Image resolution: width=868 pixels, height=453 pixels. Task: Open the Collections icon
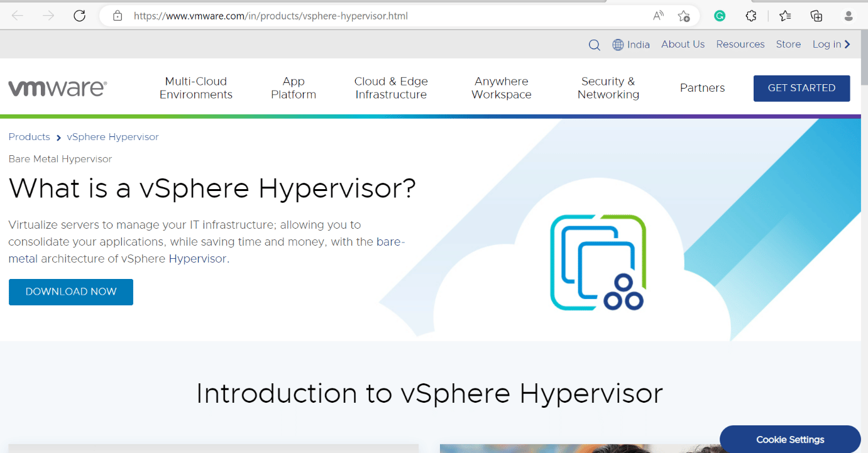click(816, 16)
